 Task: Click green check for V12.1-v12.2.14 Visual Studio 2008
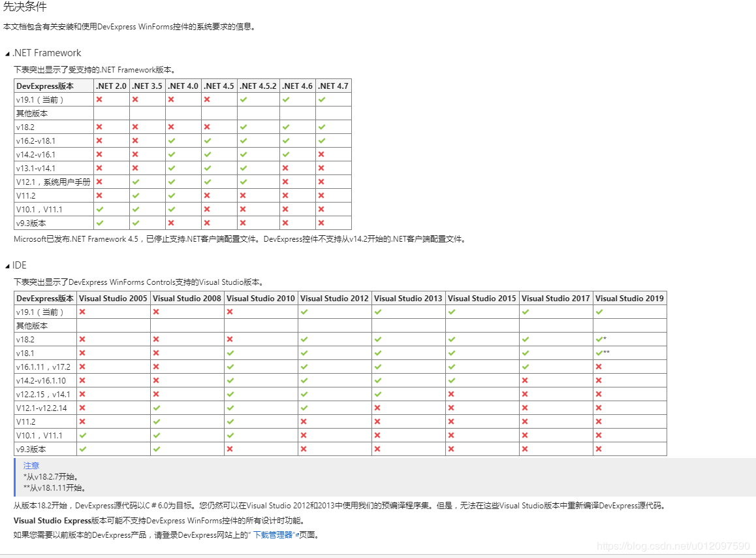(x=157, y=408)
